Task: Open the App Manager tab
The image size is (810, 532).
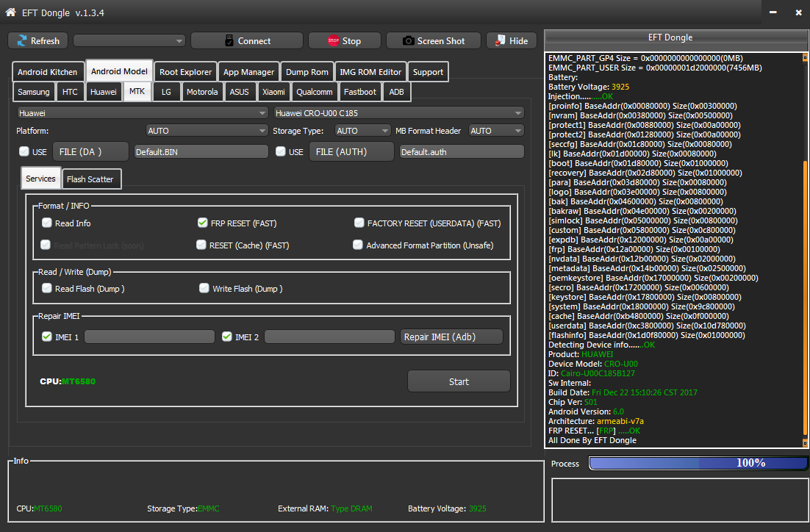Action: (x=248, y=72)
